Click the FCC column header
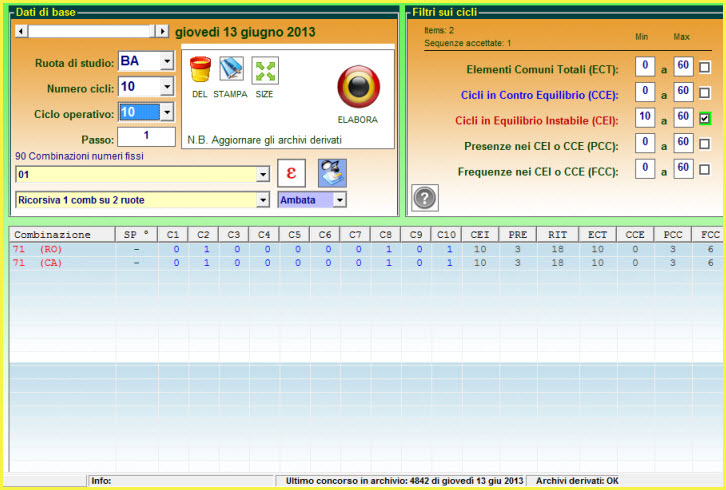Screen dimensions: 726x490 [709, 234]
